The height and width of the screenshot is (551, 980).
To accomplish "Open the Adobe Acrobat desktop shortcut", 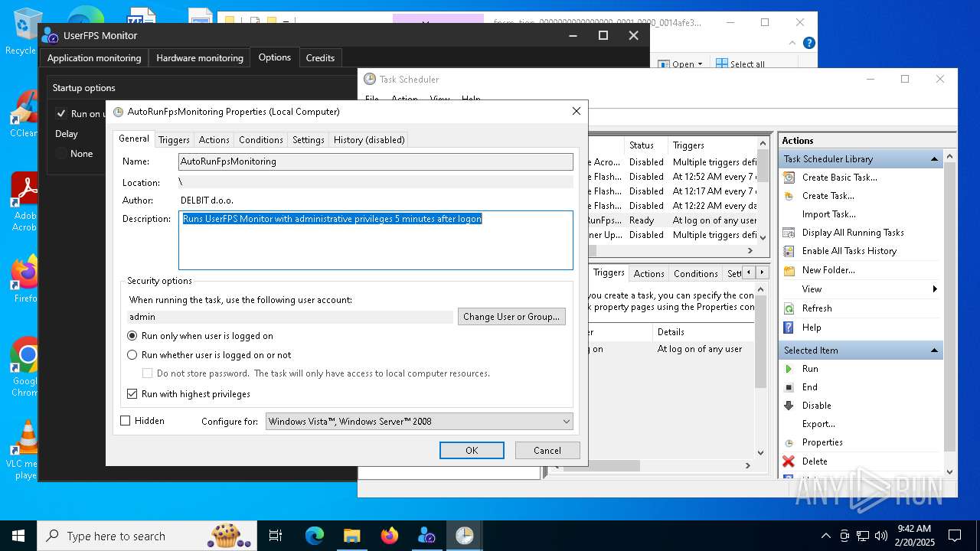I will (x=25, y=201).
